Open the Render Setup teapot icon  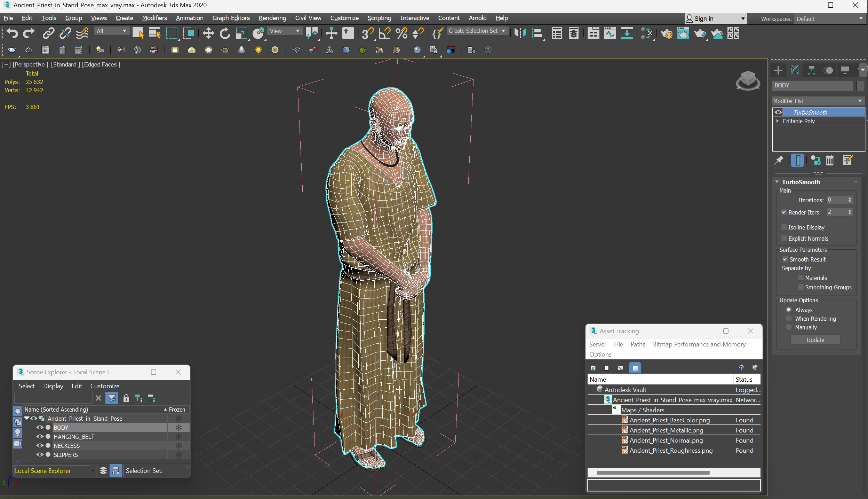click(x=667, y=34)
